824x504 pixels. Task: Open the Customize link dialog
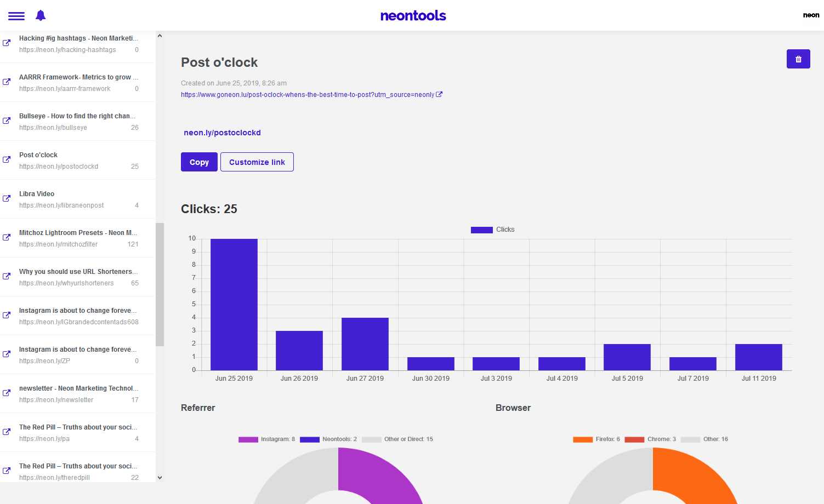[x=257, y=162]
